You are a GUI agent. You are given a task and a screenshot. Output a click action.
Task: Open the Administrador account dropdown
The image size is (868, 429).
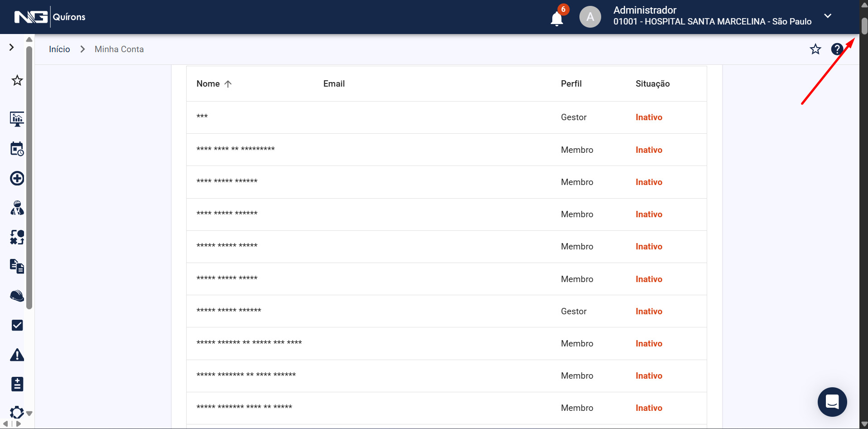pos(828,16)
